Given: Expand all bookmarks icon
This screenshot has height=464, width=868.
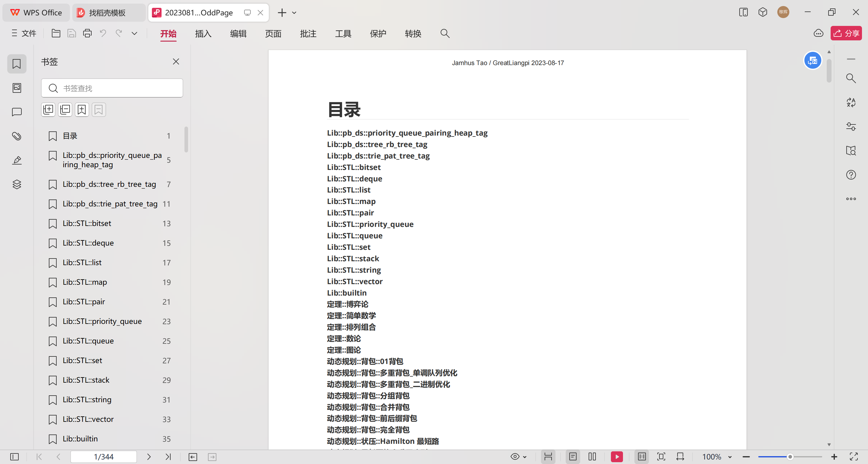Looking at the screenshot, I should tap(48, 109).
